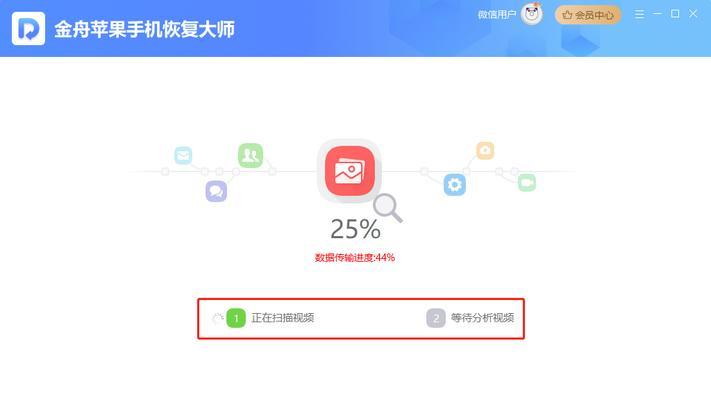The height and width of the screenshot is (400, 711).
Task: Click the green video camera icon
Action: [527, 182]
